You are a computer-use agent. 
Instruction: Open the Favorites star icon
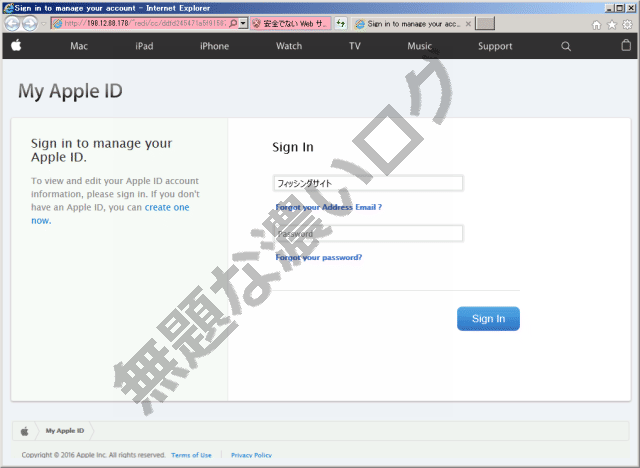tap(612, 25)
